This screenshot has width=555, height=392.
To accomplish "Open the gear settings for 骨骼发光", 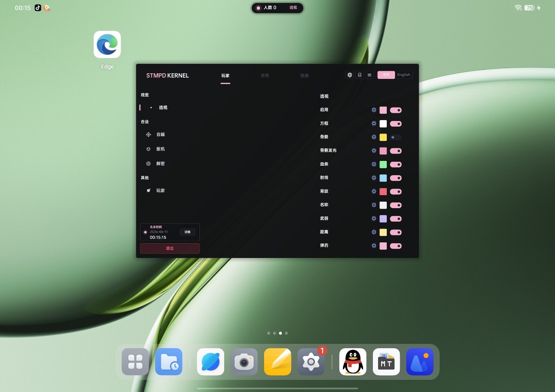I will tap(374, 151).
